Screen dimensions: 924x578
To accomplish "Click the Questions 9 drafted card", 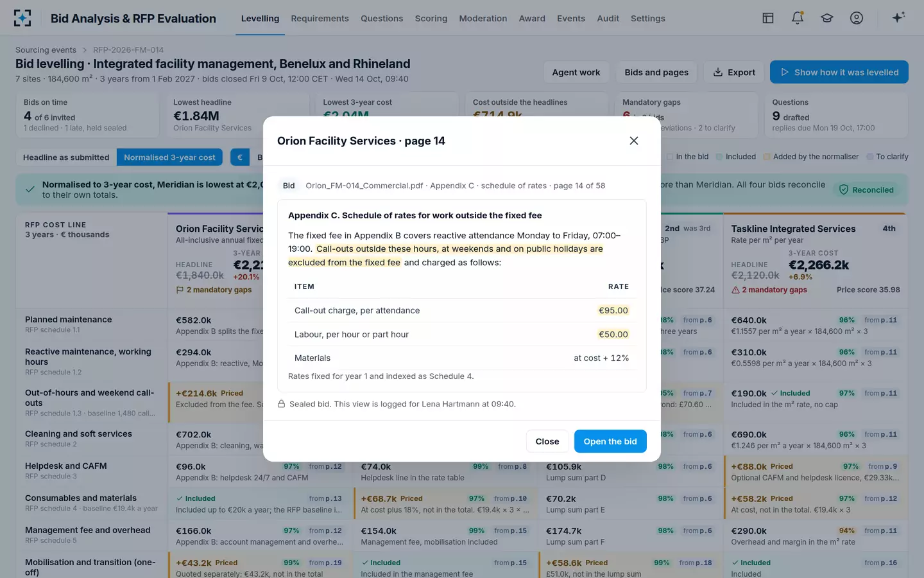I will pos(836,116).
